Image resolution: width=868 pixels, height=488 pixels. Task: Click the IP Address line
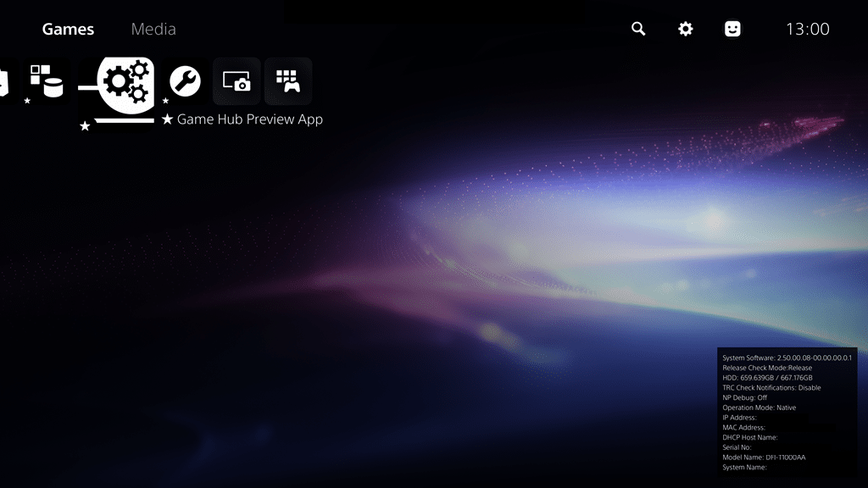[x=739, y=418]
